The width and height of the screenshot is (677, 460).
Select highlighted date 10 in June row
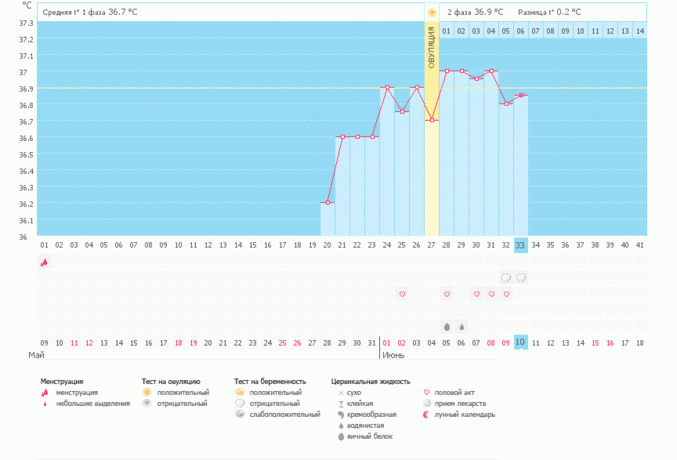pyautogui.click(x=521, y=343)
